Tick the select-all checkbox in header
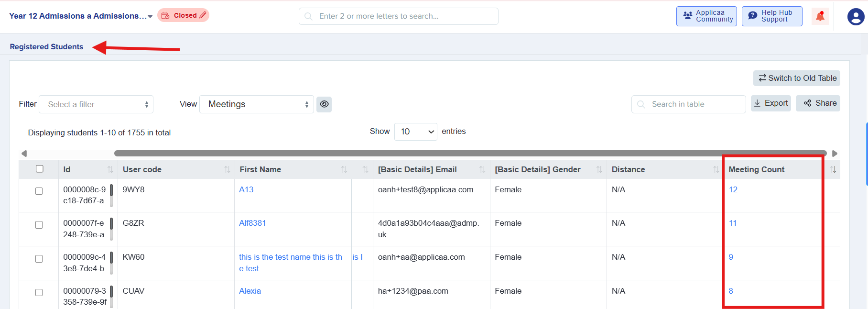Viewport: 868px width, 309px height. tap(40, 169)
